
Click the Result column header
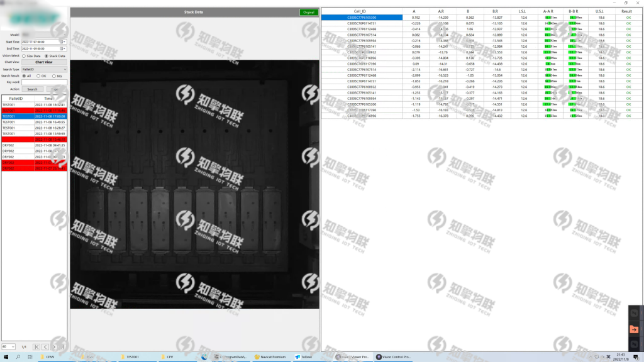627,11
